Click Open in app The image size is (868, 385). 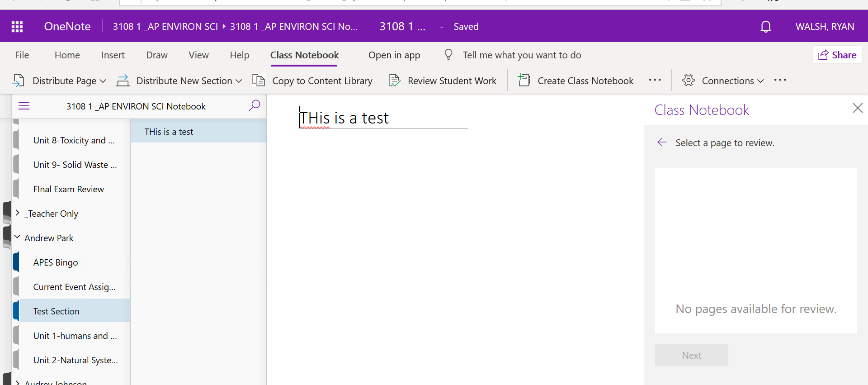tap(394, 55)
